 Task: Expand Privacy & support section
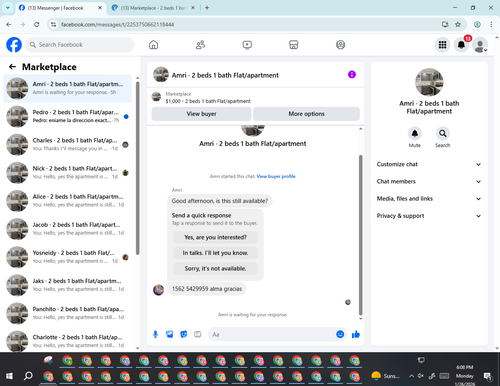429,216
